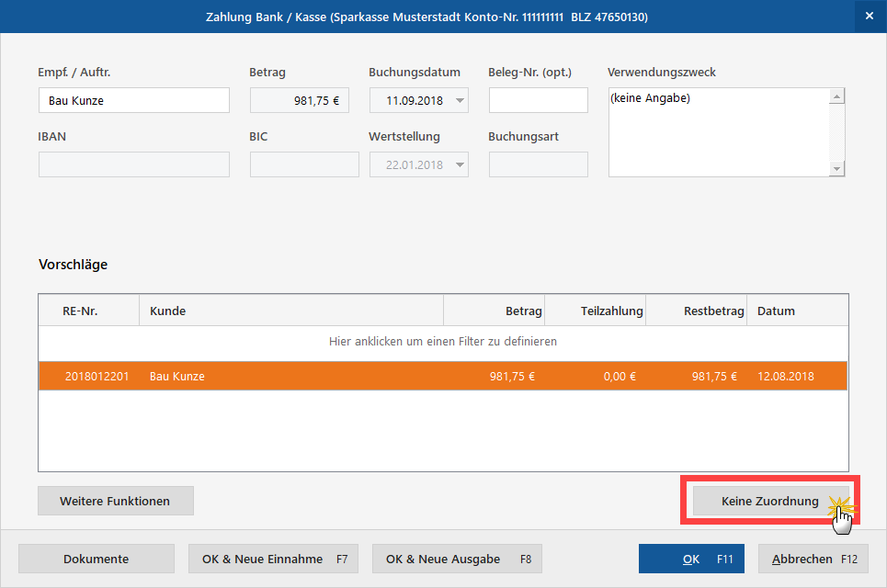887x588 pixels.
Task: Open the Buchungsdatum date dropdown arrow
Action: tap(460, 101)
